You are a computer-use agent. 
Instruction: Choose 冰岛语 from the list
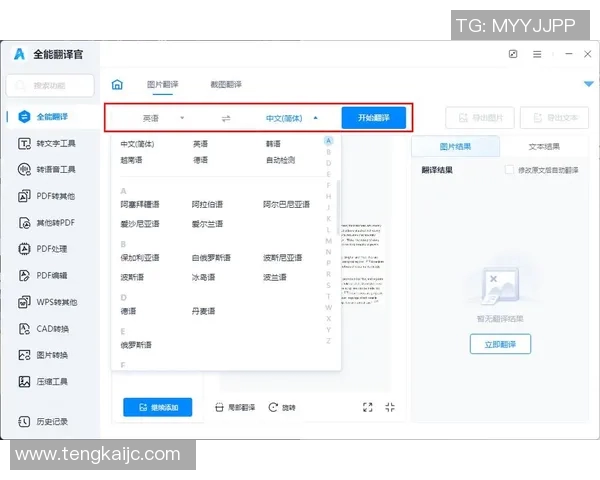pos(203,277)
